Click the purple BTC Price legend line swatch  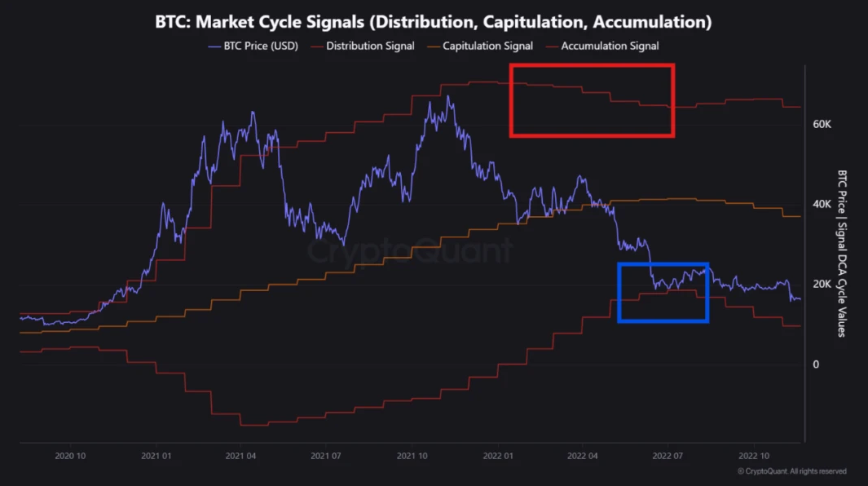click(x=214, y=46)
